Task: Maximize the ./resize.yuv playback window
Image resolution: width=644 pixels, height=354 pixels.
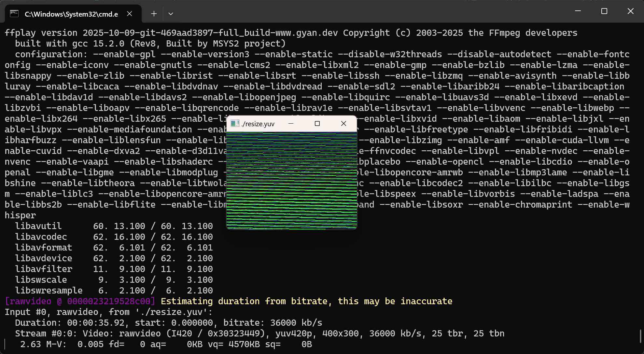Action: (x=317, y=124)
